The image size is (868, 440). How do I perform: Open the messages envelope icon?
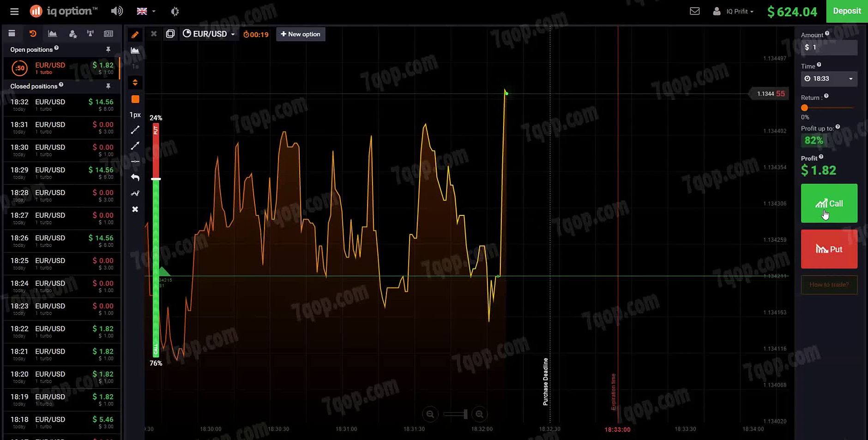[x=694, y=11]
